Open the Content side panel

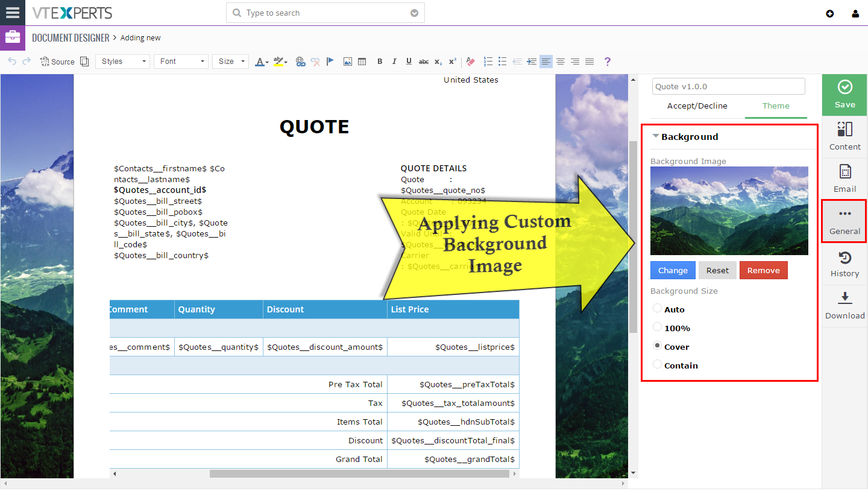point(844,138)
